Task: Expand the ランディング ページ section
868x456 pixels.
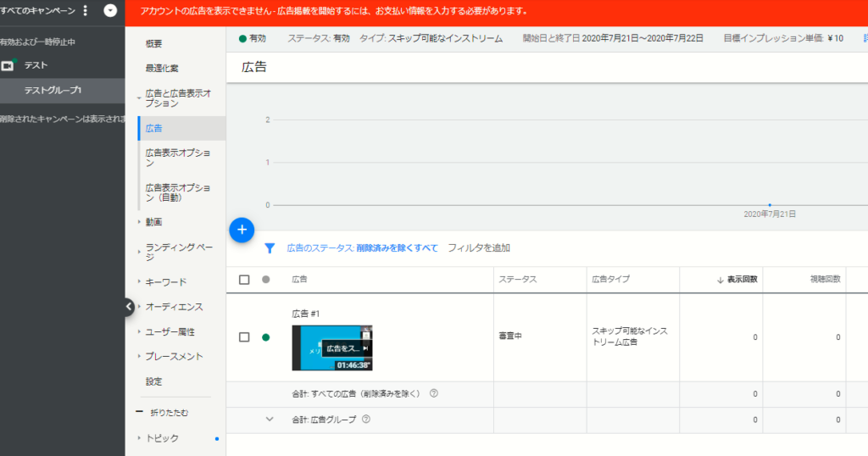Action: (x=139, y=252)
